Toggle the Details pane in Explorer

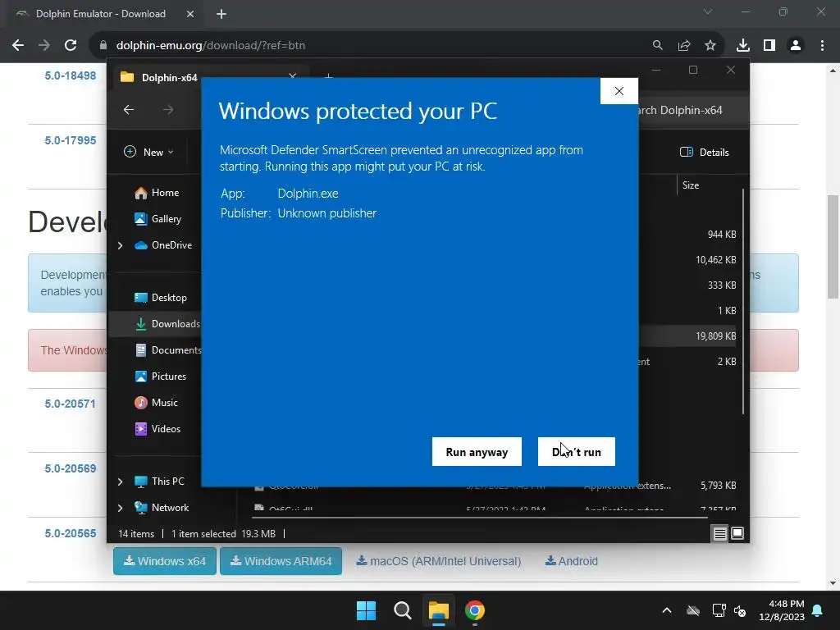[705, 152]
